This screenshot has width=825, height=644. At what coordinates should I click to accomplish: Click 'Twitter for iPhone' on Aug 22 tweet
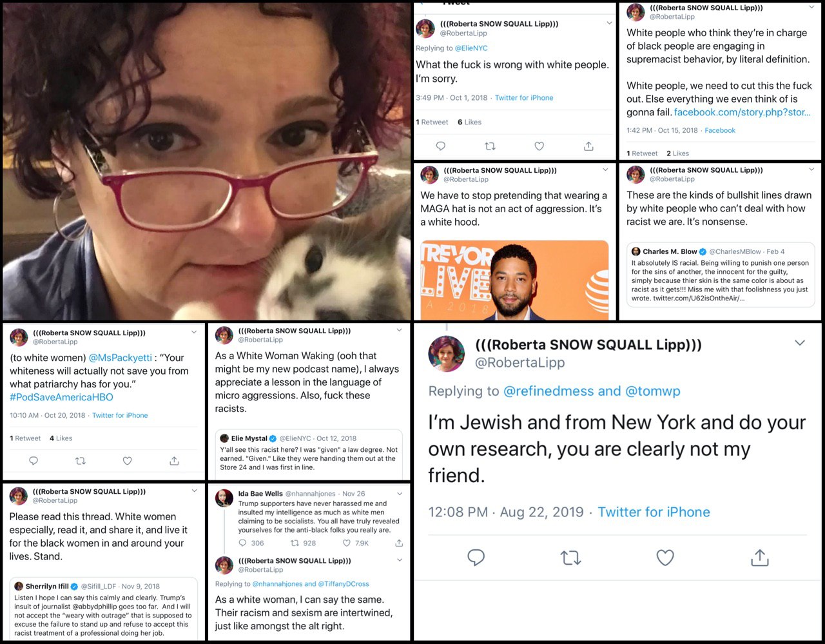654,512
